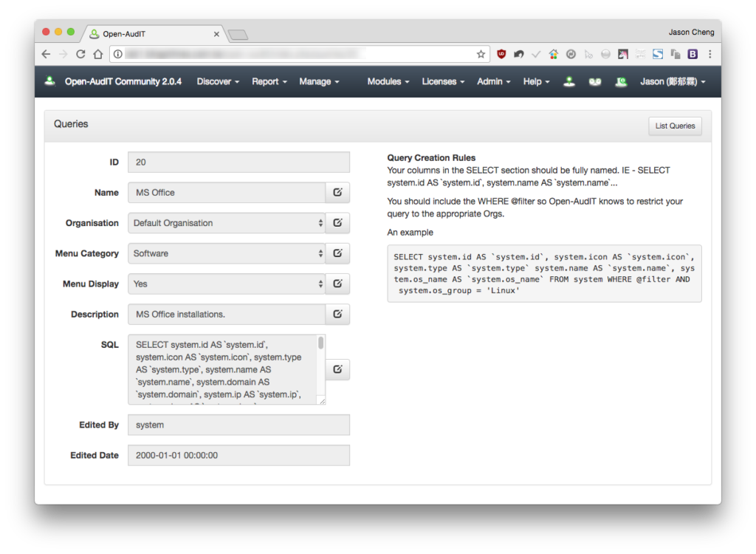The width and height of the screenshot is (756, 554).
Task: Open the Menu Display select box
Action: [227, 284]
